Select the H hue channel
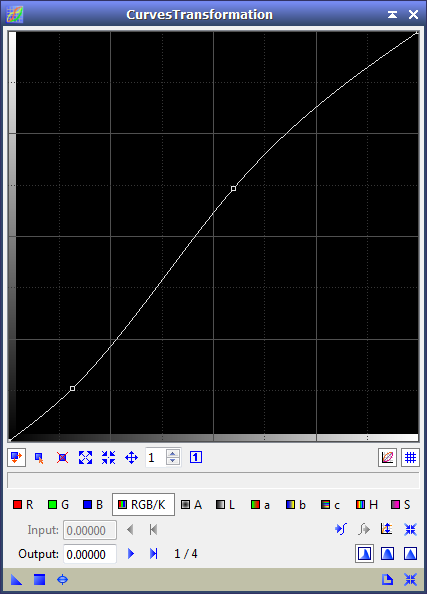 point(366,505)
